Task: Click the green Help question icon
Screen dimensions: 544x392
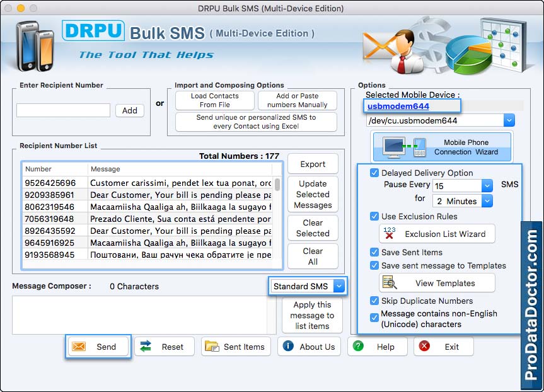Action: click(x=358, y=346)
